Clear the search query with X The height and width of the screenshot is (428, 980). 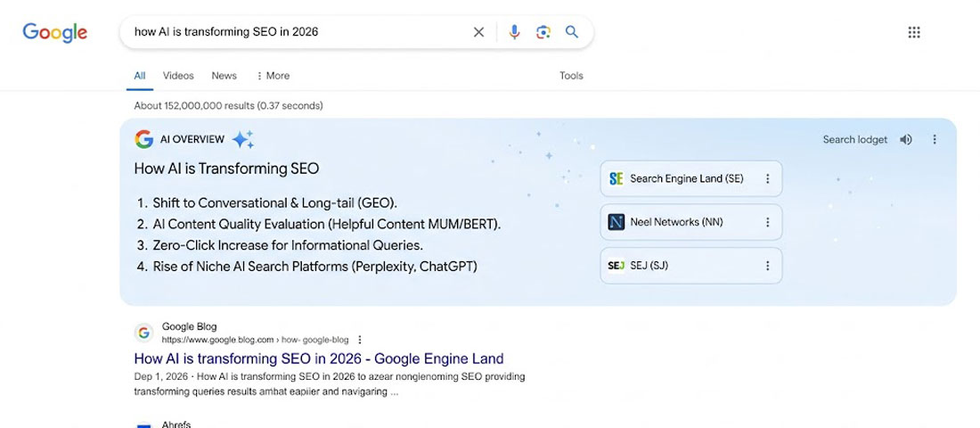point(478,32)
